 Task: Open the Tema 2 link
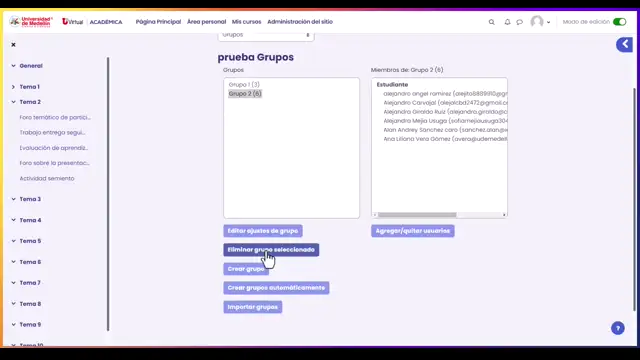[x=30, y=102]
